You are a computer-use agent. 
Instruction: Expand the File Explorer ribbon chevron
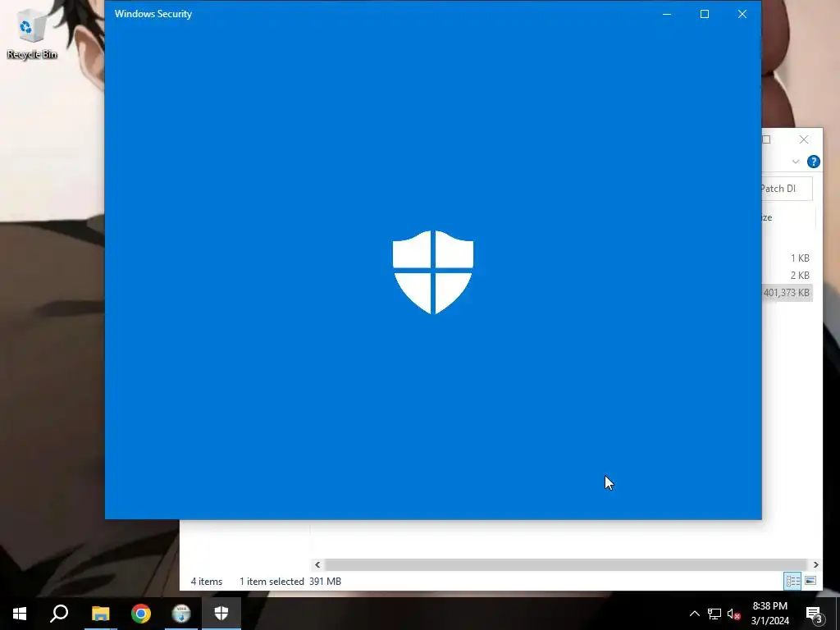796,162
